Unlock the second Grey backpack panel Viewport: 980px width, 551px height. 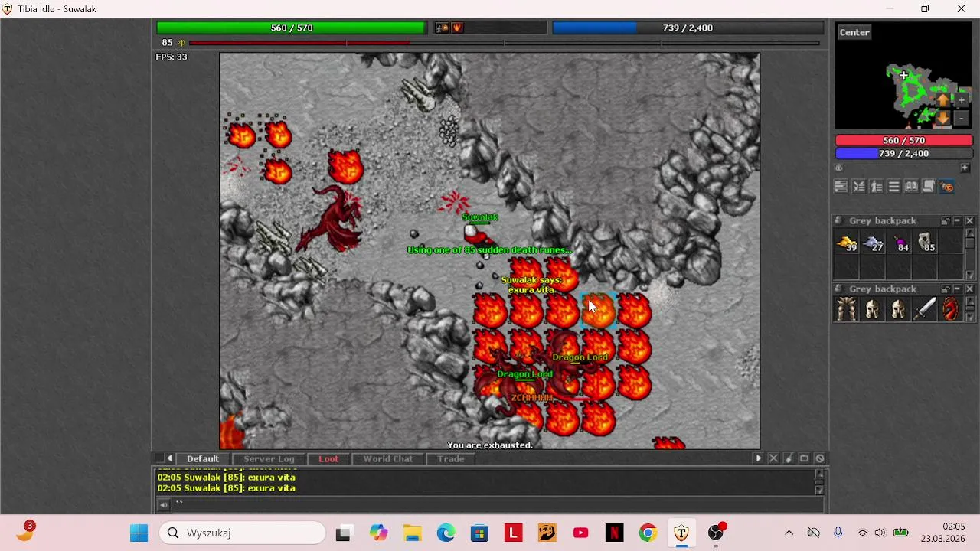[x=946, y=289]
